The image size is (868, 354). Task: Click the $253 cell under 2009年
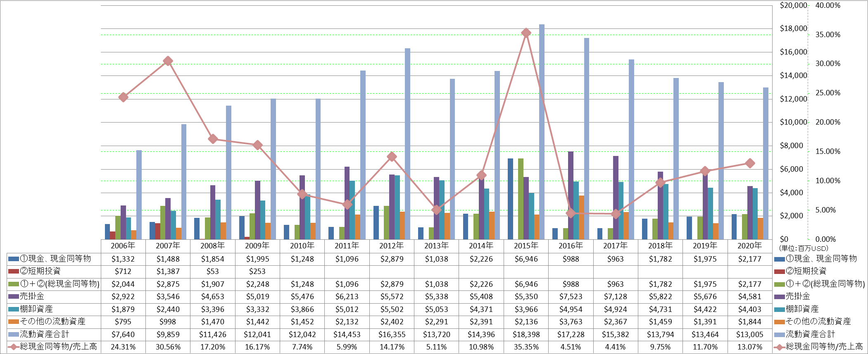(257, 271)
